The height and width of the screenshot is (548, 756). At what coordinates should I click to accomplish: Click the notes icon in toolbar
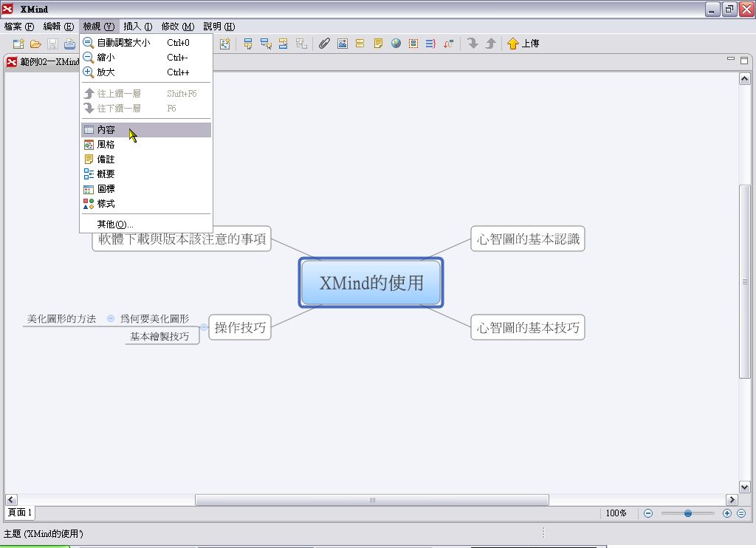[378, 44]
